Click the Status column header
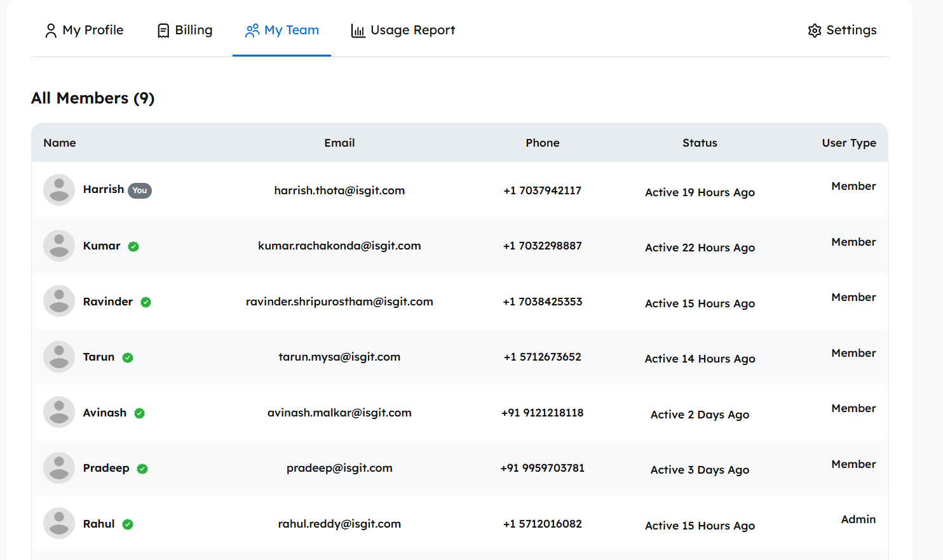 [x=700, y=143]
